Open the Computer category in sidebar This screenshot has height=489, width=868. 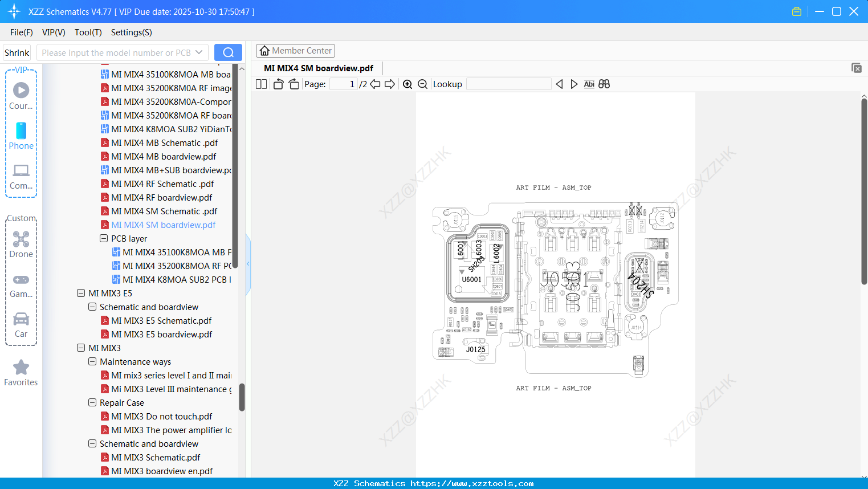point(21,176)
